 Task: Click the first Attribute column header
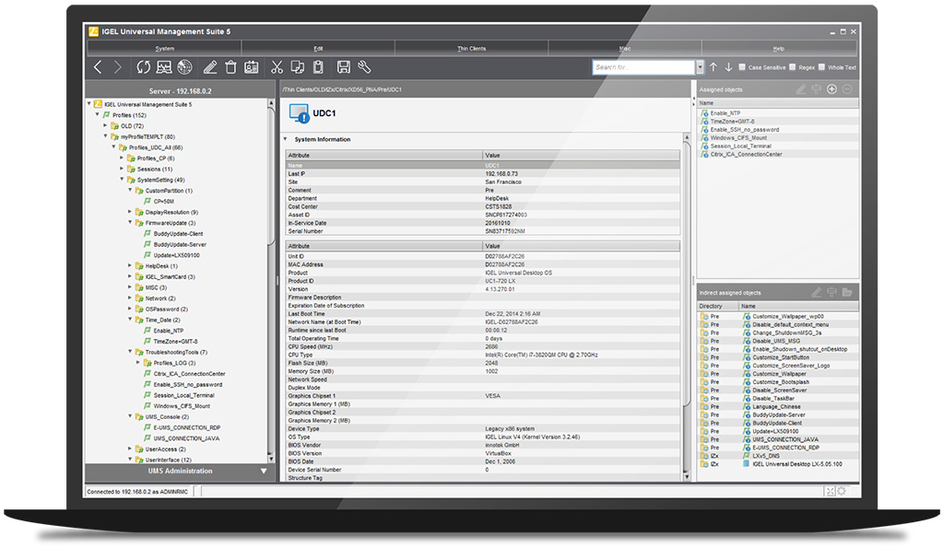pyautogui.click(x=384, y=155)
